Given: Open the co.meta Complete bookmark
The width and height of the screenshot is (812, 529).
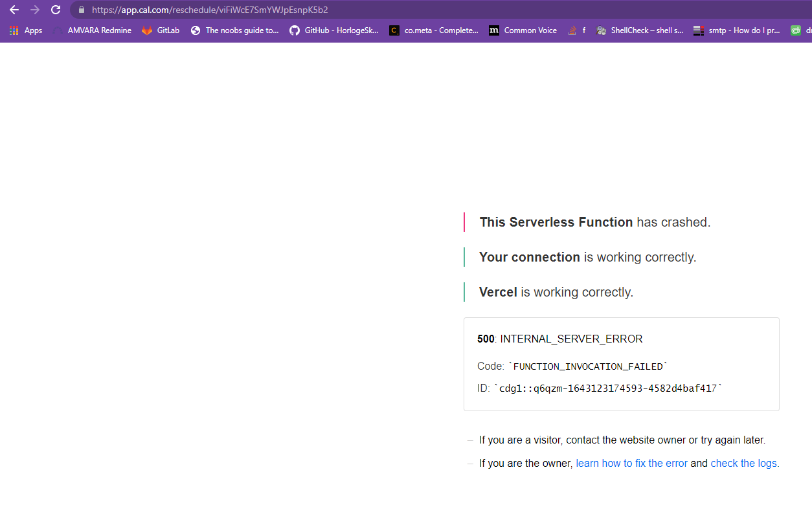Looking at the screenshot, I should pos(434,30).
